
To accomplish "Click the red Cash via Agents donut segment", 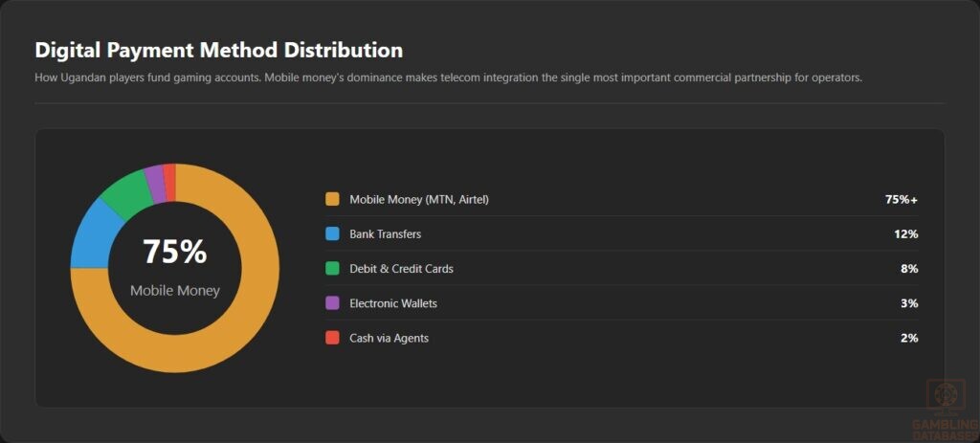I will 169,183.
